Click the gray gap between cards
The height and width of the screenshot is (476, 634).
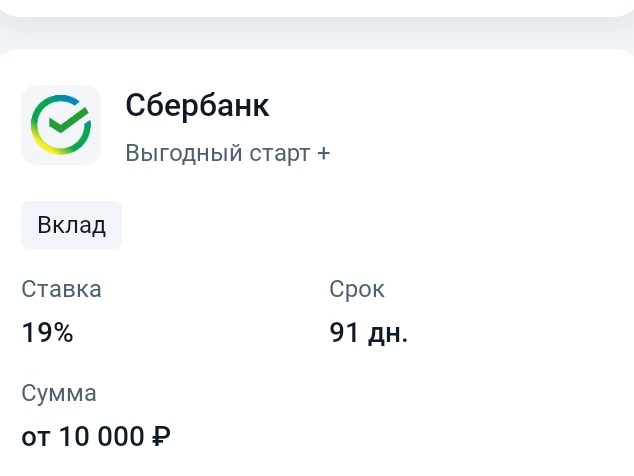coord(317,33)
